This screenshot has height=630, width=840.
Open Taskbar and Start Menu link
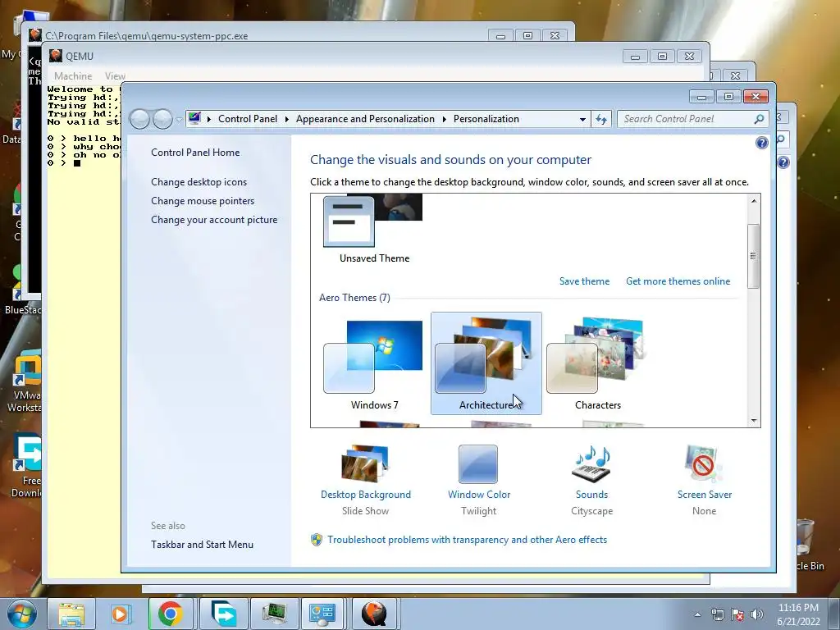[202, 545]
